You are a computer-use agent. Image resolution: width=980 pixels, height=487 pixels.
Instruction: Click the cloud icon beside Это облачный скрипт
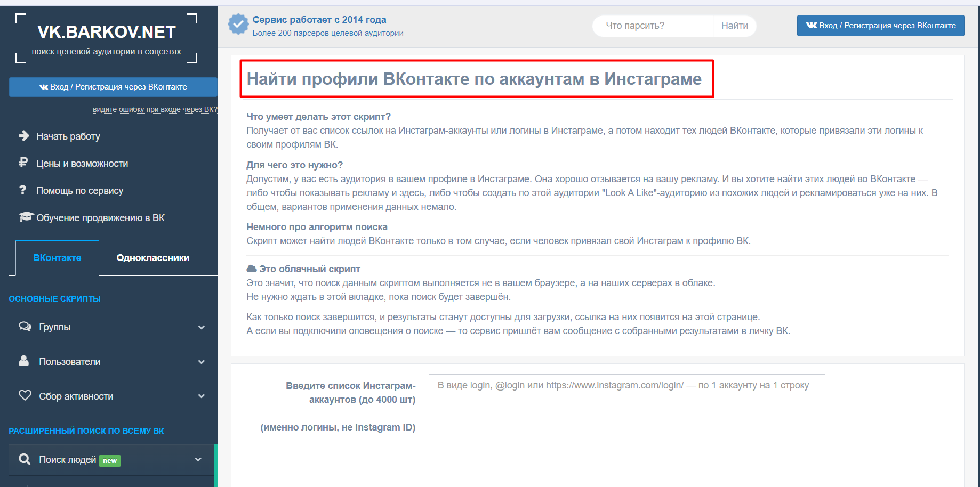[x=252, y=269]
